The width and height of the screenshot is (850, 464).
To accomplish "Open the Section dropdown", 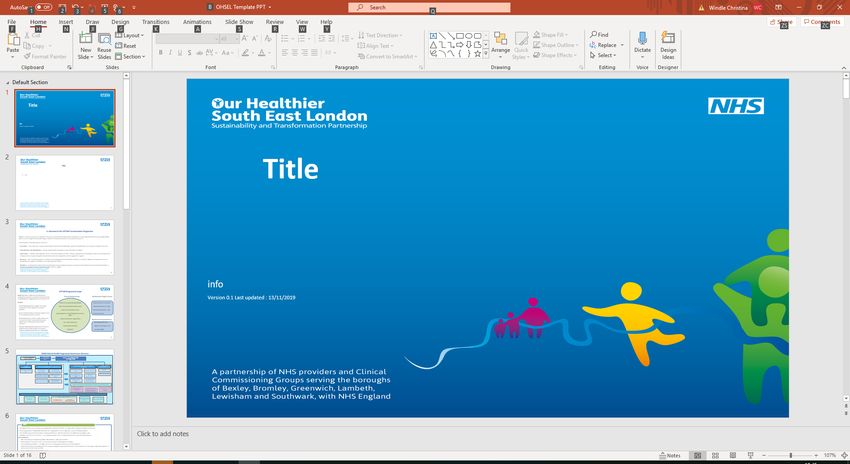I will (x=130, y=56).
